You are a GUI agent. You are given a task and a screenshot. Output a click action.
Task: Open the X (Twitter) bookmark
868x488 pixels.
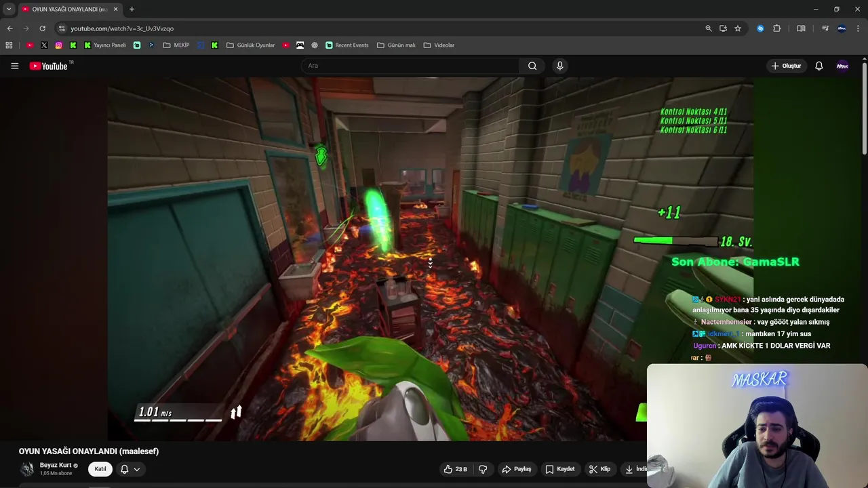44,45
